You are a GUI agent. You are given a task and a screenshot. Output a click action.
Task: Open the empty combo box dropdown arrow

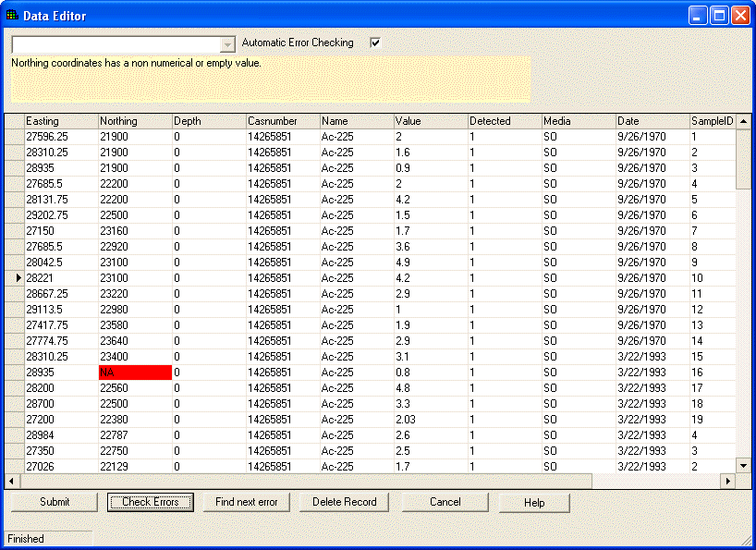[x=227, y=44]
